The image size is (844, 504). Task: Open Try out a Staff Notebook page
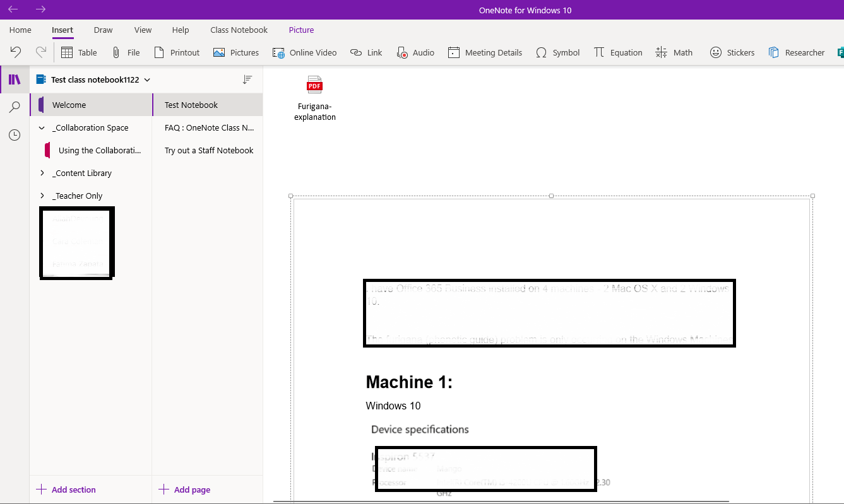(208, 150)
